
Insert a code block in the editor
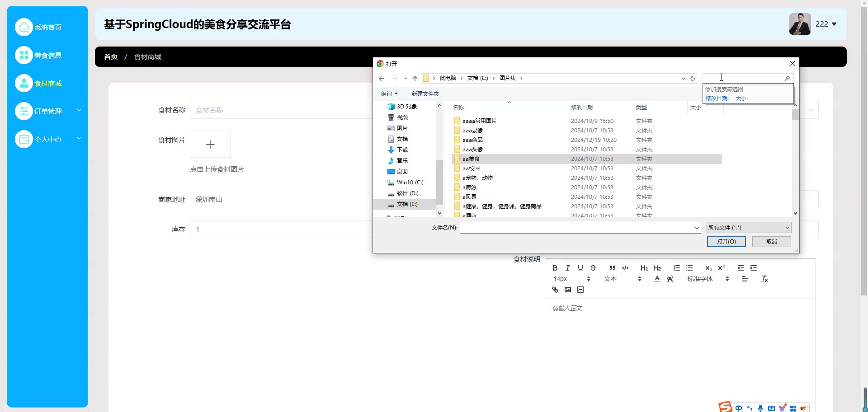[x=625, y=268]
